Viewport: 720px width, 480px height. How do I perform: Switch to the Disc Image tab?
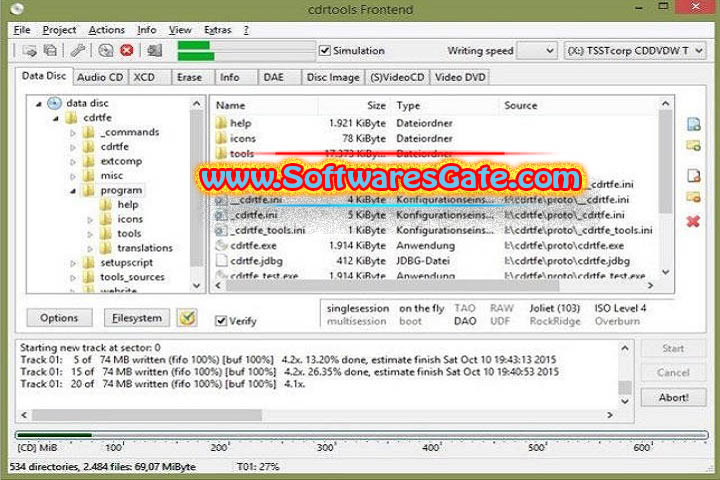coord(333,77)
